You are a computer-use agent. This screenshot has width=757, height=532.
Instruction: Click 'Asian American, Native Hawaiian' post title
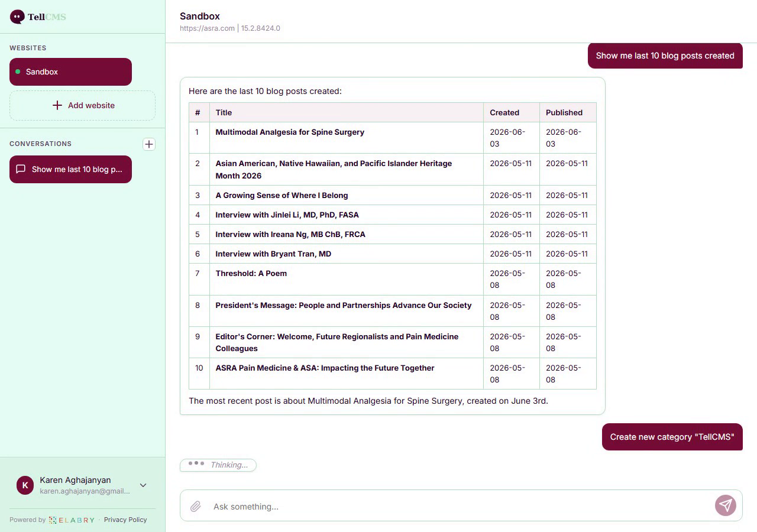334,170
